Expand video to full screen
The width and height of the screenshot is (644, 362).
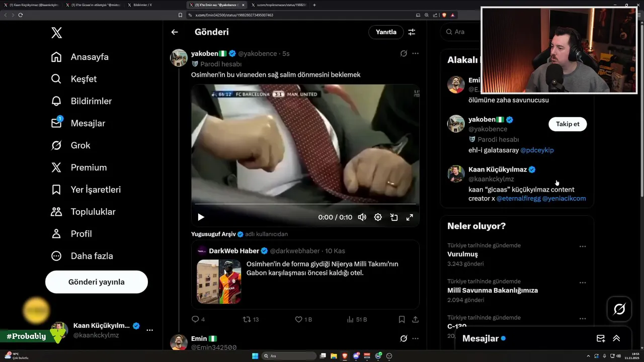tap(410, 217)
